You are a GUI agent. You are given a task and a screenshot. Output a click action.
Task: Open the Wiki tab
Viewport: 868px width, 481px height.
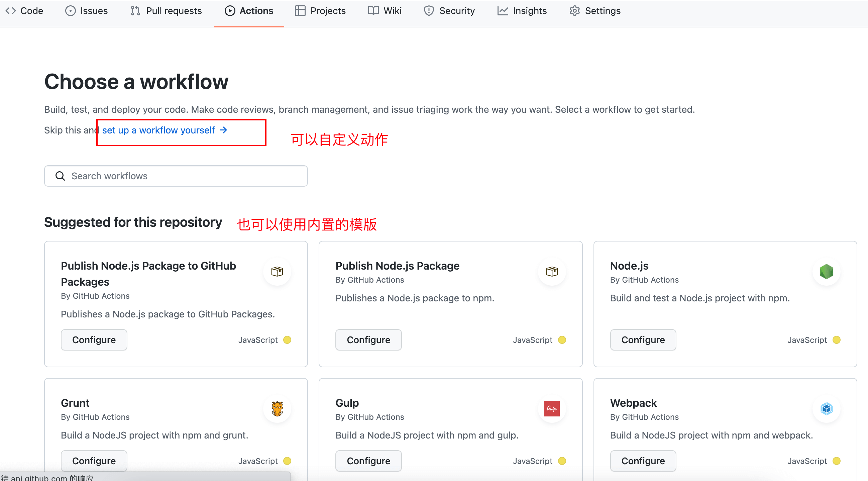385,11
